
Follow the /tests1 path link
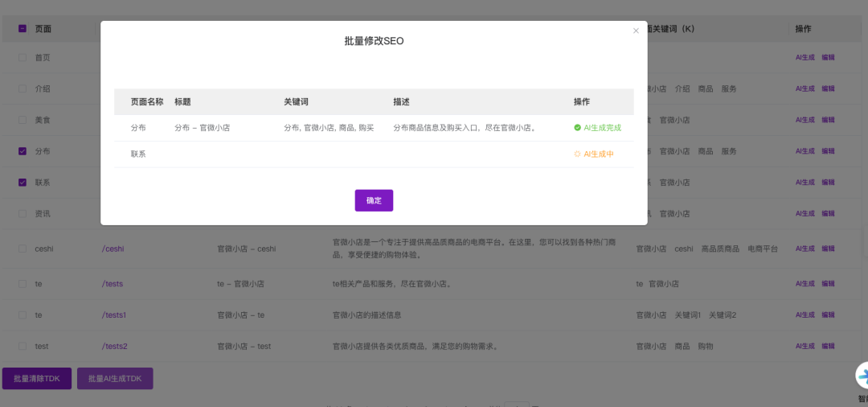tap(114, 315)
